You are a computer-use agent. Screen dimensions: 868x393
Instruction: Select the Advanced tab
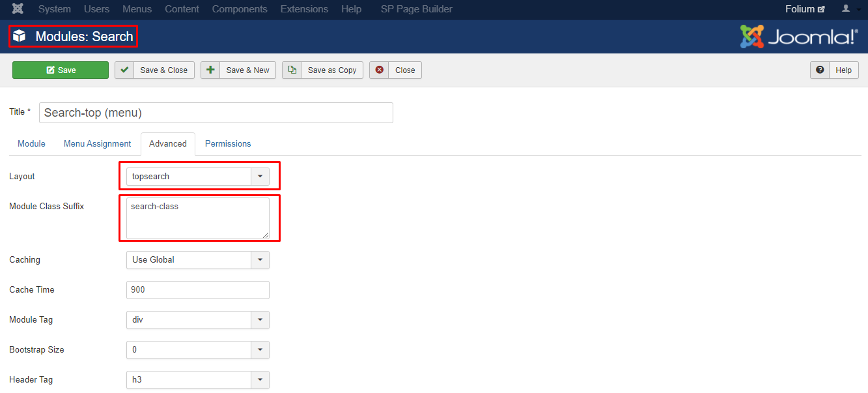pos(168,143)
